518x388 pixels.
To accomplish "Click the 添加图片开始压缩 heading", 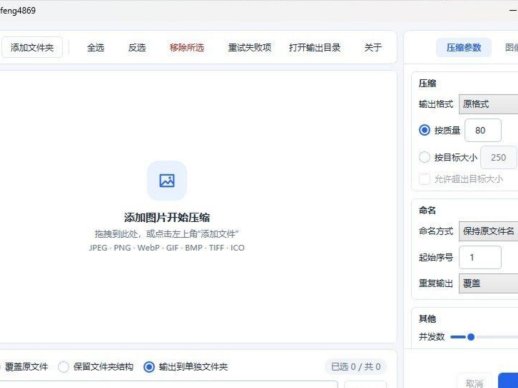I will [x=167, y=218].
